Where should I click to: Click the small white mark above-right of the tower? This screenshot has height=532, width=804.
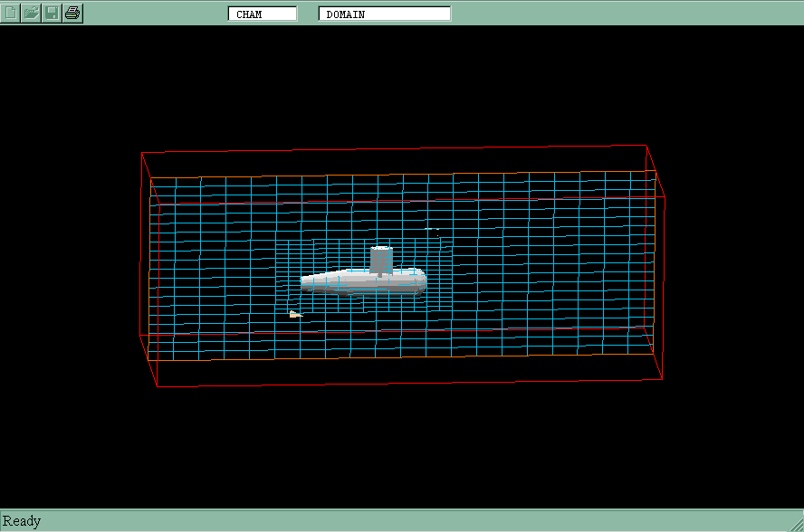pyautogui.click(x=429, y=229)
